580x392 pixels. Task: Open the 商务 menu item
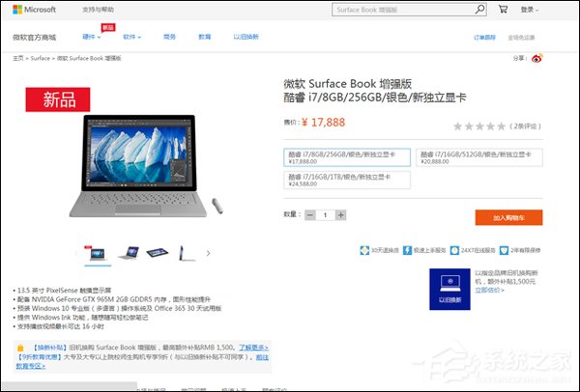click(x=169, y=37)
